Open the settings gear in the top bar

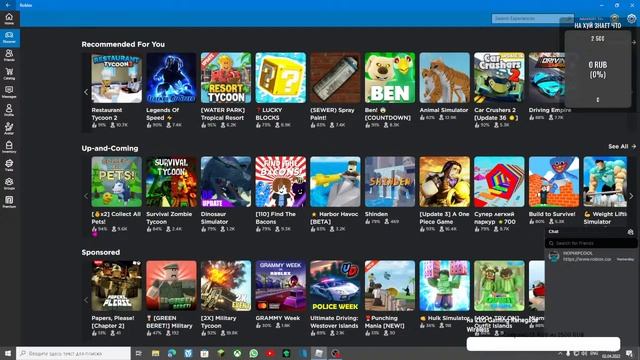coord(631,18)
